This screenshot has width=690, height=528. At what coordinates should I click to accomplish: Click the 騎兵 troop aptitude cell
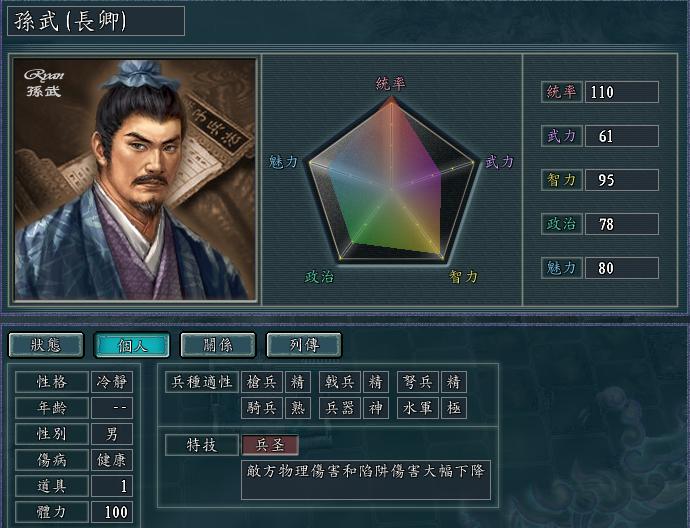[x=262, y=408]
